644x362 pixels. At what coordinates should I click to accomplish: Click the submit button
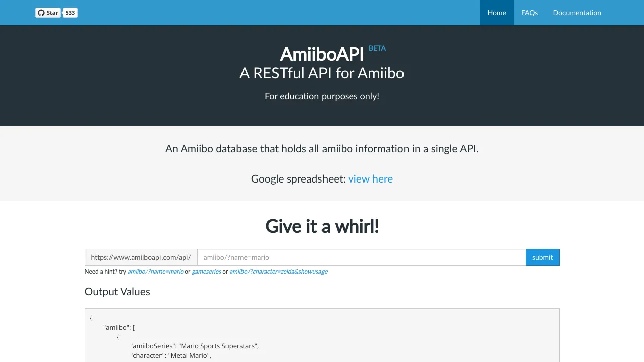pyautogui.click(x=542, y=257)
